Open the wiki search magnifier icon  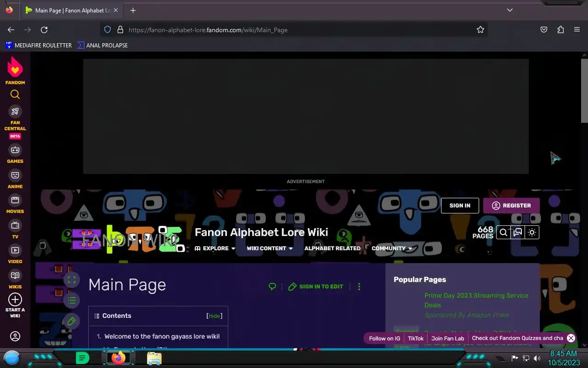(503, 232)
